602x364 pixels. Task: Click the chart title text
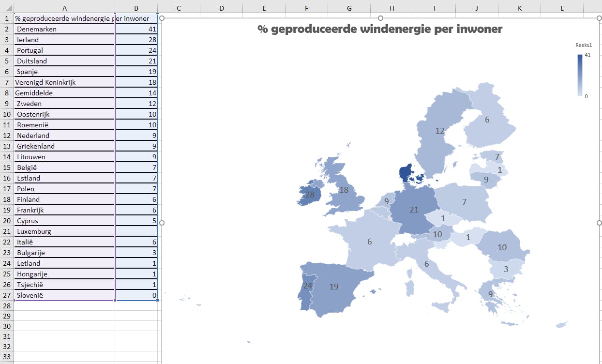click(x=380, y=29)
